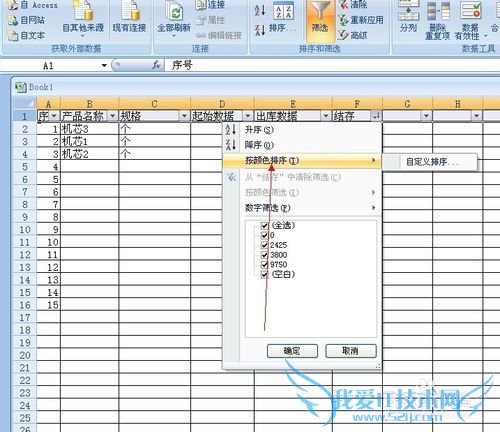Toggle the (空白) blanks checkbox
The image size is (500, 432).
[x=264, y=275]
